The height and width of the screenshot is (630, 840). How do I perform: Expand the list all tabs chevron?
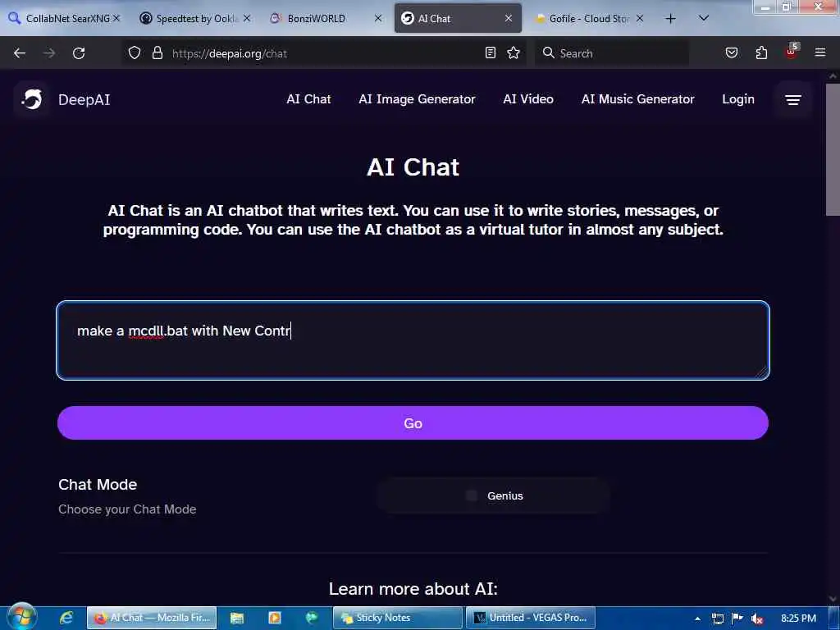point(704,19)
